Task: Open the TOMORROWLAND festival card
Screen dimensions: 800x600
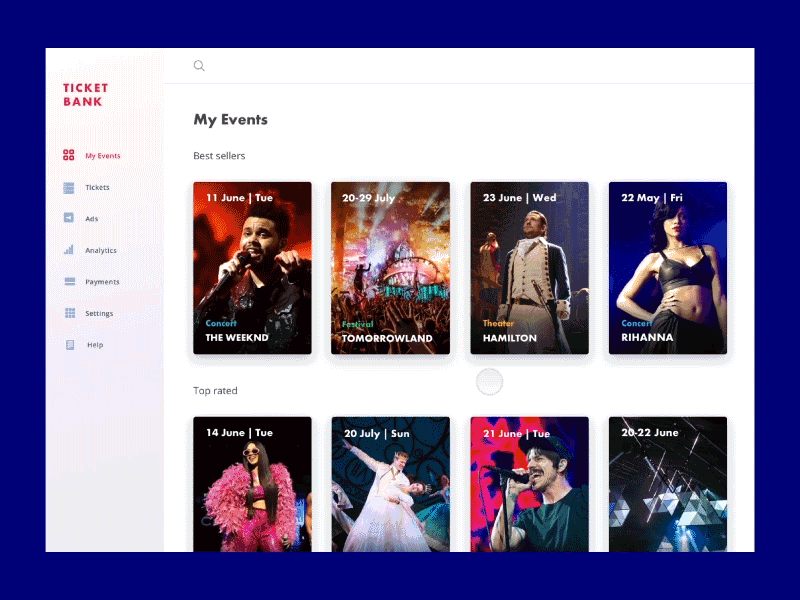Action: 390,267
